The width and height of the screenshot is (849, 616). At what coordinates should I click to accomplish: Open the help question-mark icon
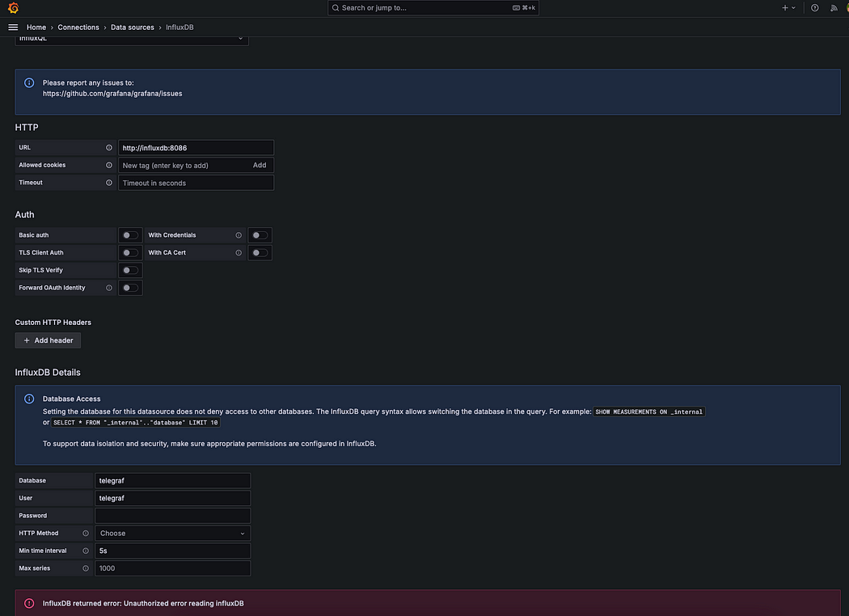click(x=814, y=7)
